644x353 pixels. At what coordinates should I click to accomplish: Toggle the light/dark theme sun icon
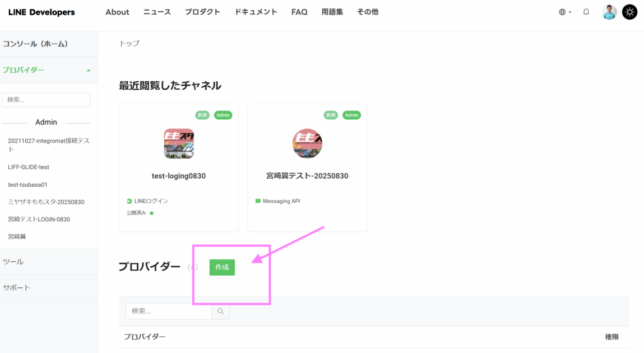[x=629, y=12]
